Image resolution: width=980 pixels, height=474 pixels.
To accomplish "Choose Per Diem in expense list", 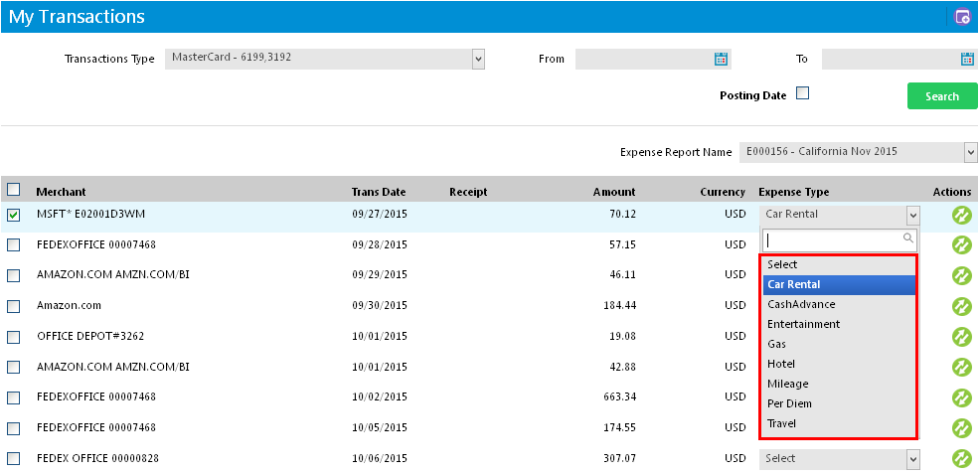I will (839, 403).
